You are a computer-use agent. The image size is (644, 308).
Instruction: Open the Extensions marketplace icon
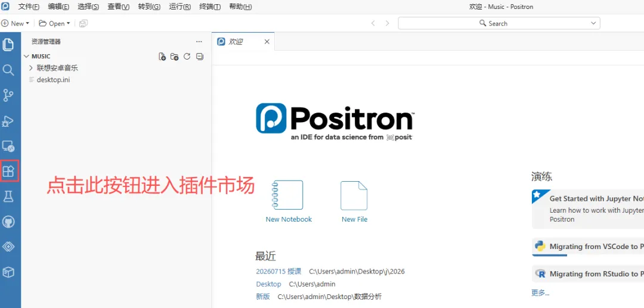click(x=8, y=171)
